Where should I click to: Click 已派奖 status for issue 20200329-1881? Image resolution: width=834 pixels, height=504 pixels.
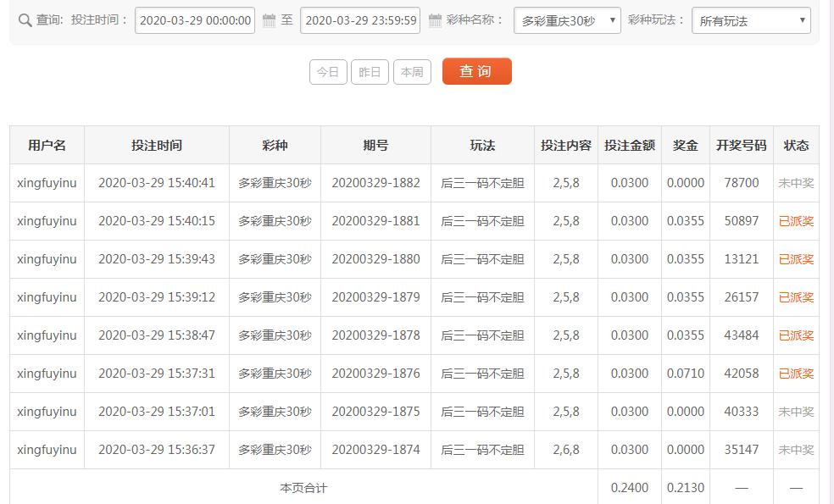796,221
